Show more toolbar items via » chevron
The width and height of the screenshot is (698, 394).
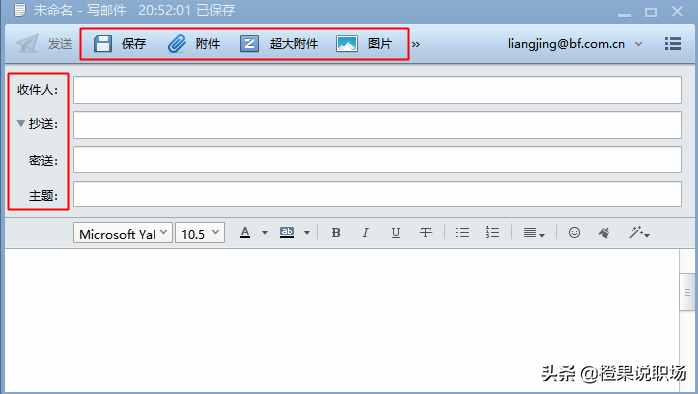416,44
